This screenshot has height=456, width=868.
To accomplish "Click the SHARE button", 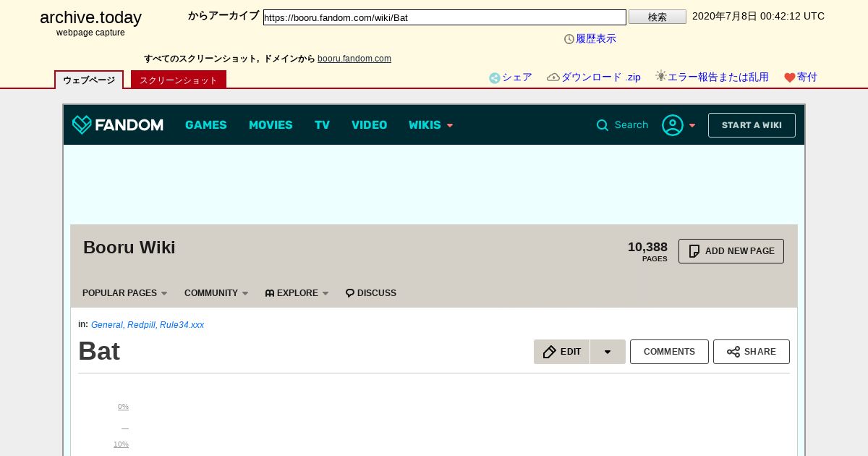I will coord(752,352).
